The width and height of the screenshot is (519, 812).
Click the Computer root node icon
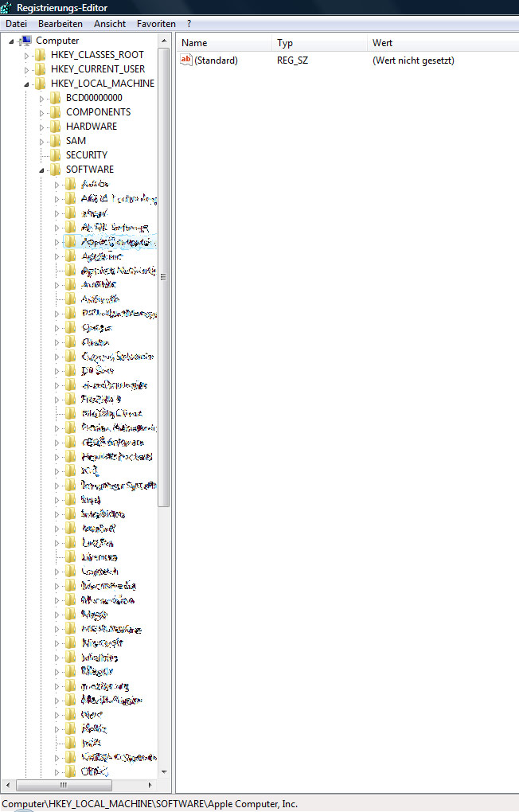click(26, 41)
